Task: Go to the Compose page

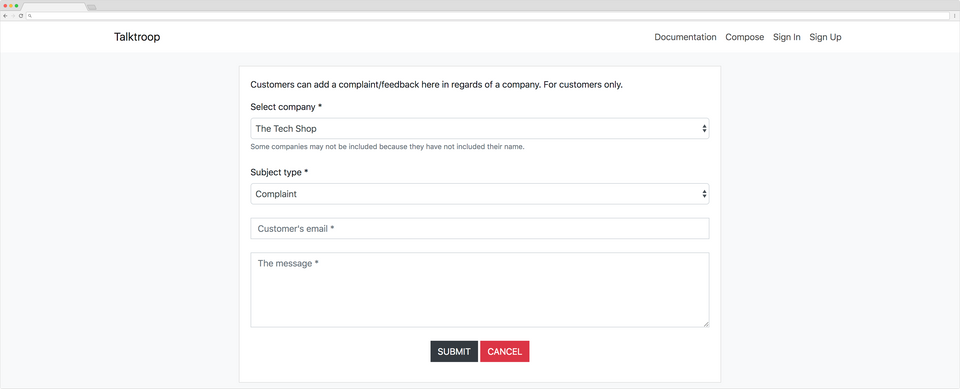Action: click(744, 37)
